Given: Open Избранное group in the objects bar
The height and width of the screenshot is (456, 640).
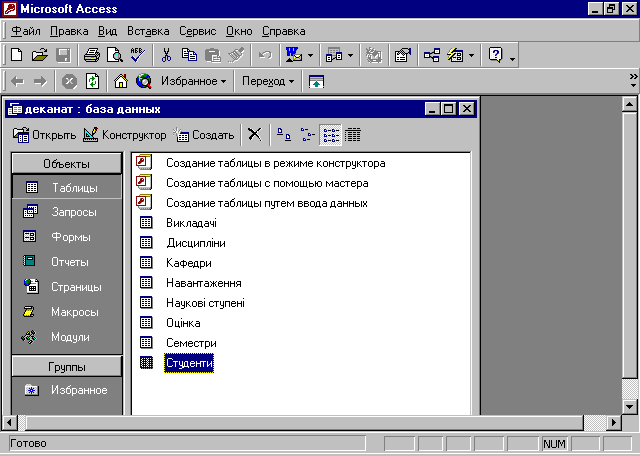Looking at the screenshot, I should pyautogui.click(x=67, y=390).
